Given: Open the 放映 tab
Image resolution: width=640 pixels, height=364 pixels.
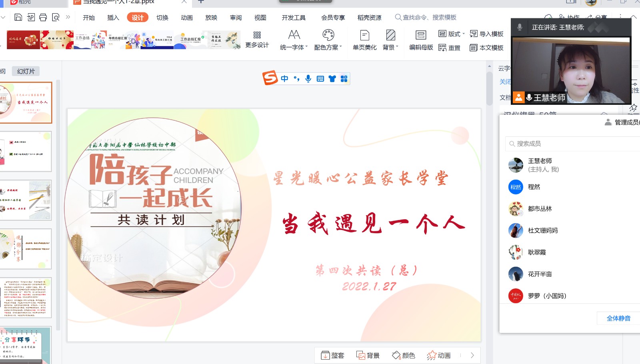Looking at the screenshot, I should (x=211, y=18).
